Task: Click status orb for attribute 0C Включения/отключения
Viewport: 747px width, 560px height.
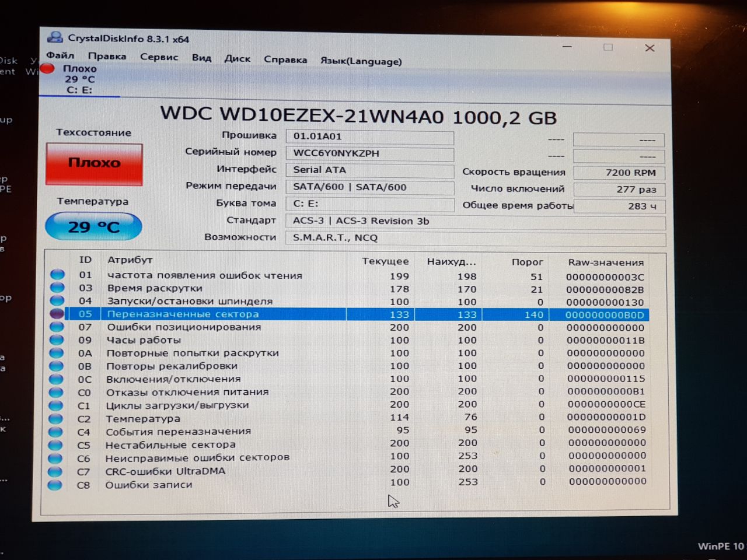Action: [56, 379]
